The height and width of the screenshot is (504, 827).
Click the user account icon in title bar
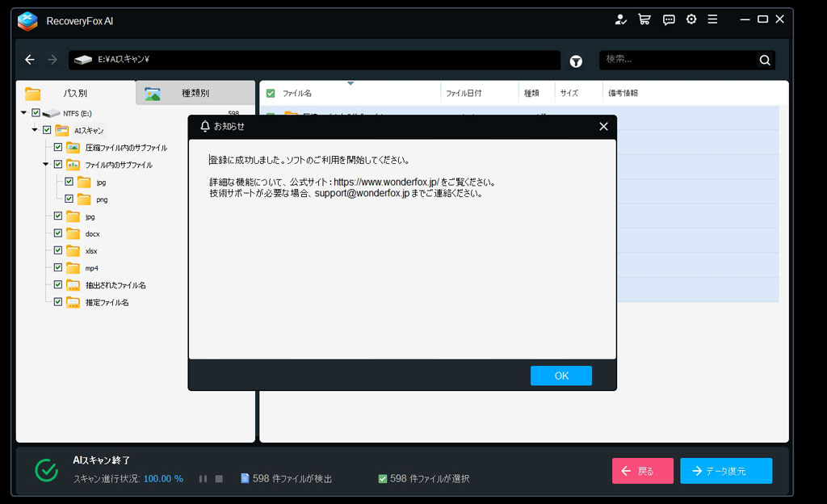pyautogui.click(x=620, y=19)
